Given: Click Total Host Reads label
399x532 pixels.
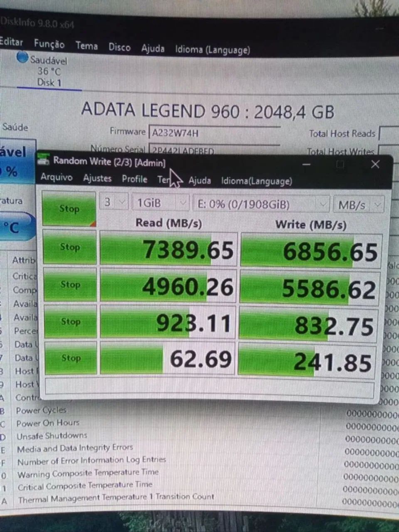Looking at the screenshot, I should pyautogui.click(x=342, y=133).
